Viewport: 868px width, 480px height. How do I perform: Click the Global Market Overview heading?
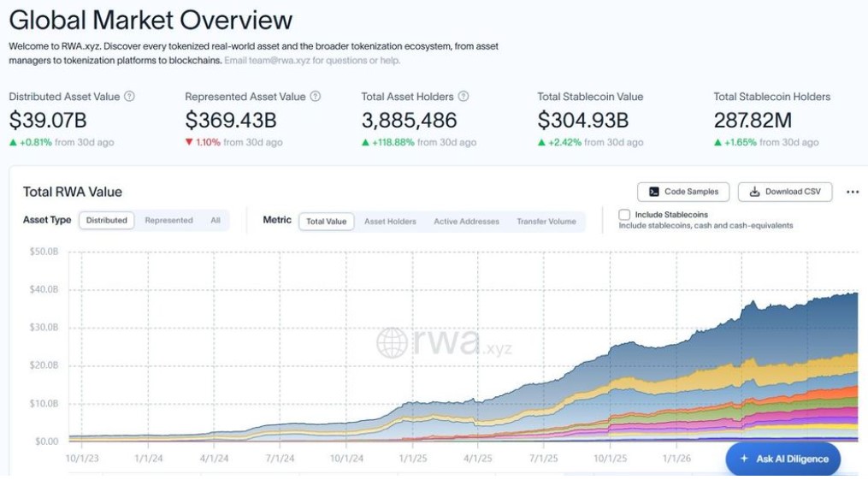(x=151, y=20)
